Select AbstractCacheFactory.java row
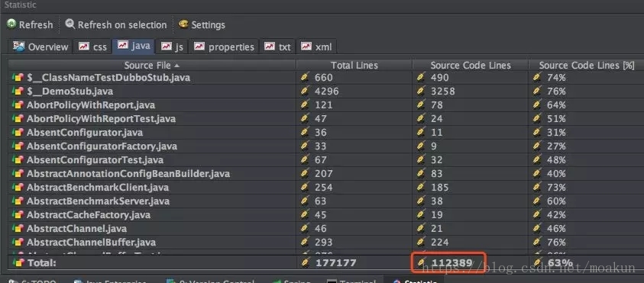Image resolution: width=644 pixels, height=283 pixels. 326,215
